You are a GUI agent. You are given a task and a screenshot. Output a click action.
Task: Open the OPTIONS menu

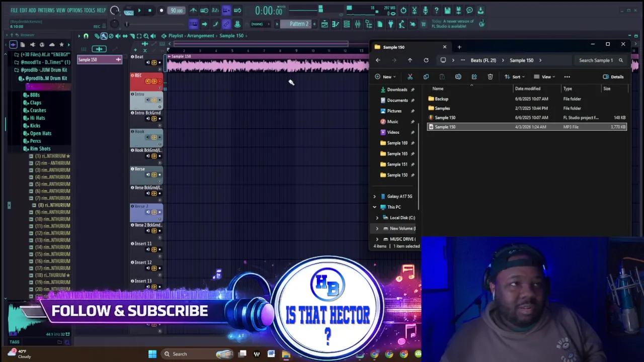coord(74,10)
